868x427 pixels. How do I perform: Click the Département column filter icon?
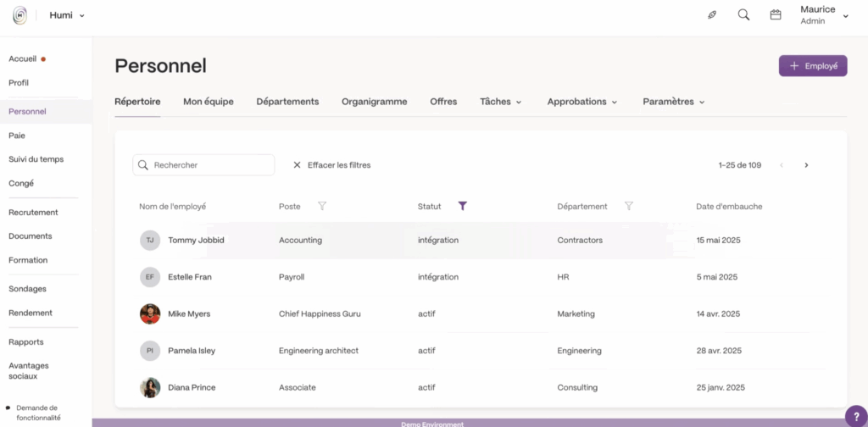coord(629,206)
